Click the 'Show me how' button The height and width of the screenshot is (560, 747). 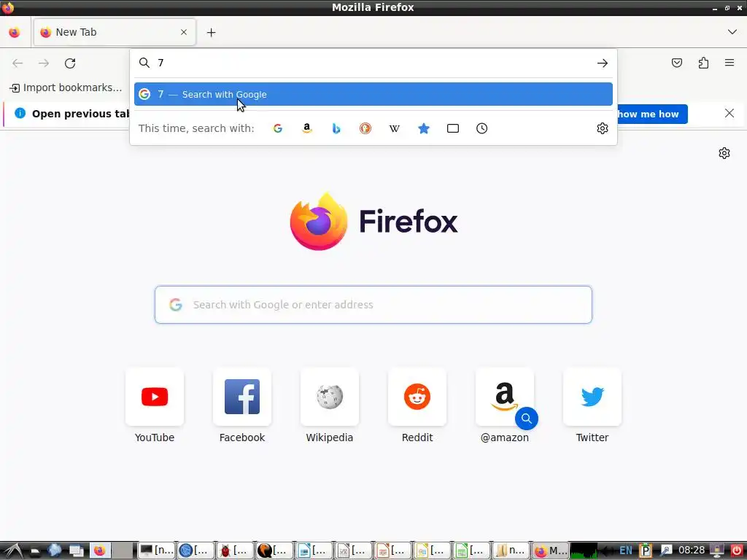coord(652,114)
